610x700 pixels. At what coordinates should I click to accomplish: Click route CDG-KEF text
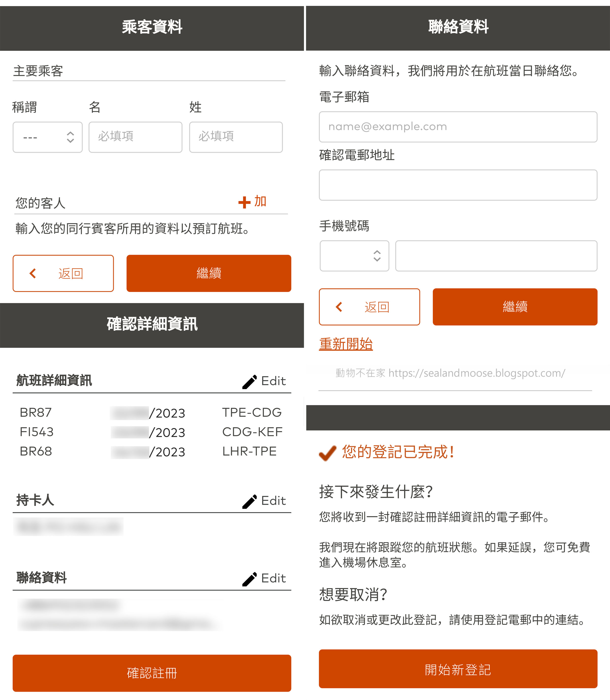tap(252, 432)
